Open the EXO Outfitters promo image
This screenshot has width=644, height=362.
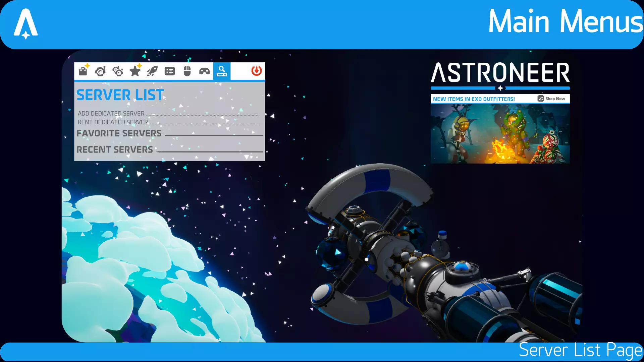click(500, 134)
